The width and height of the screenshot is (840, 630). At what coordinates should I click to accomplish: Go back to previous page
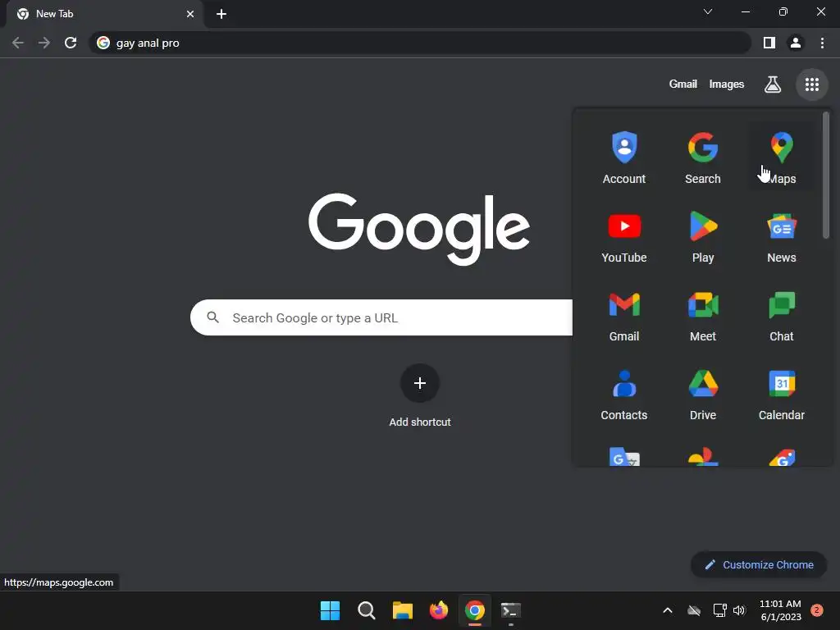(x=18, y=43)
